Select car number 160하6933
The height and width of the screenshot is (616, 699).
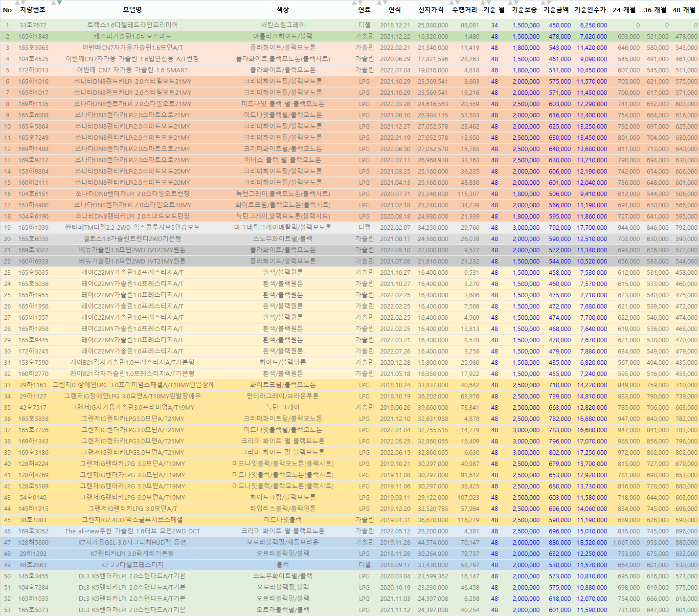click(33, 261)
